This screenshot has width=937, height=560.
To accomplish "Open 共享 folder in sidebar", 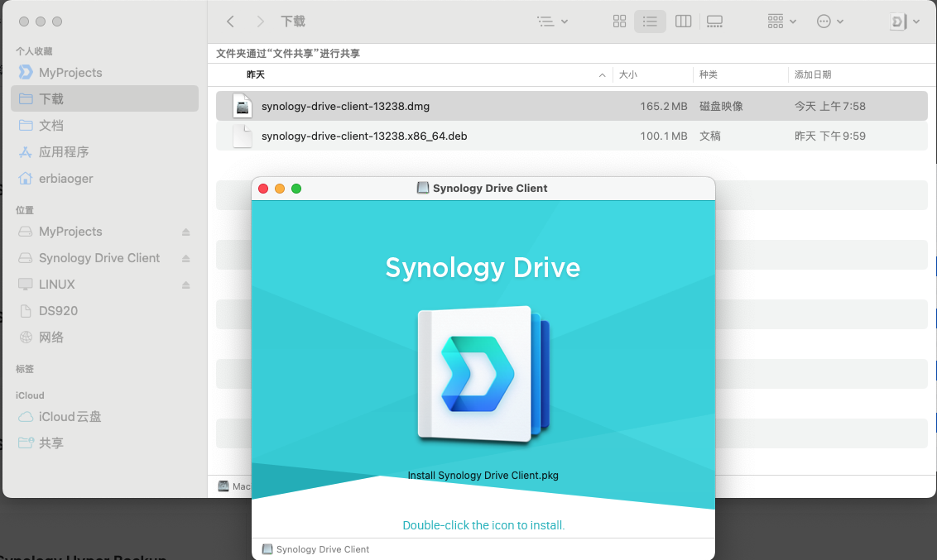I will point(104,443).
